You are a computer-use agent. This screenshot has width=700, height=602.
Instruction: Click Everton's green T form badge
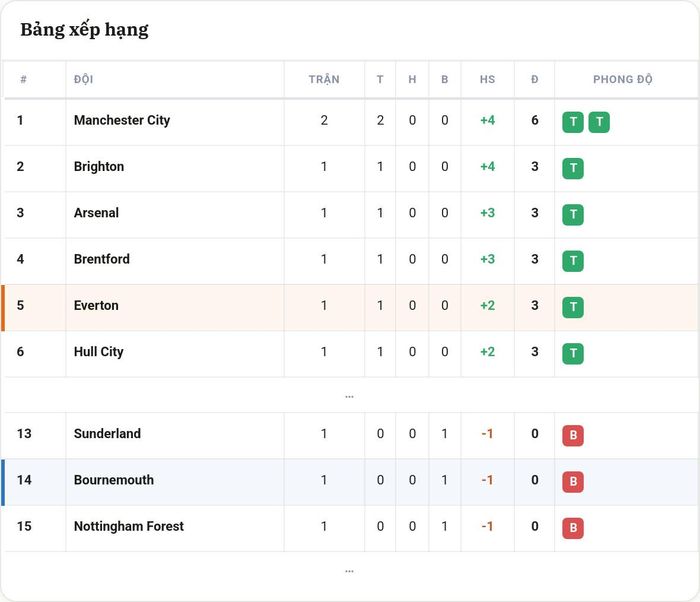[573, 307]
